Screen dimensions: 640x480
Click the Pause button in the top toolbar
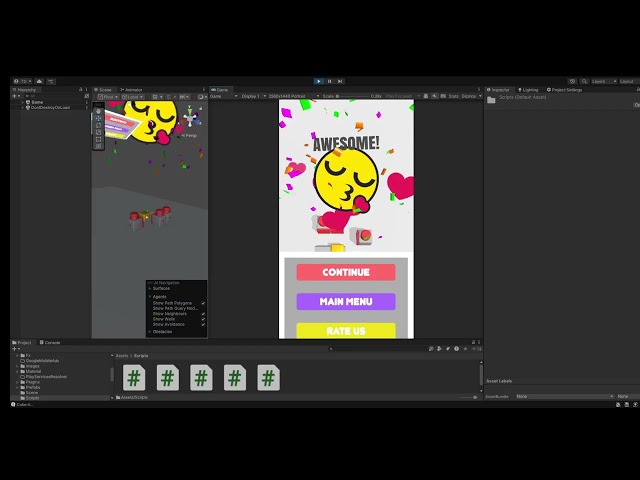click(329, 81)
